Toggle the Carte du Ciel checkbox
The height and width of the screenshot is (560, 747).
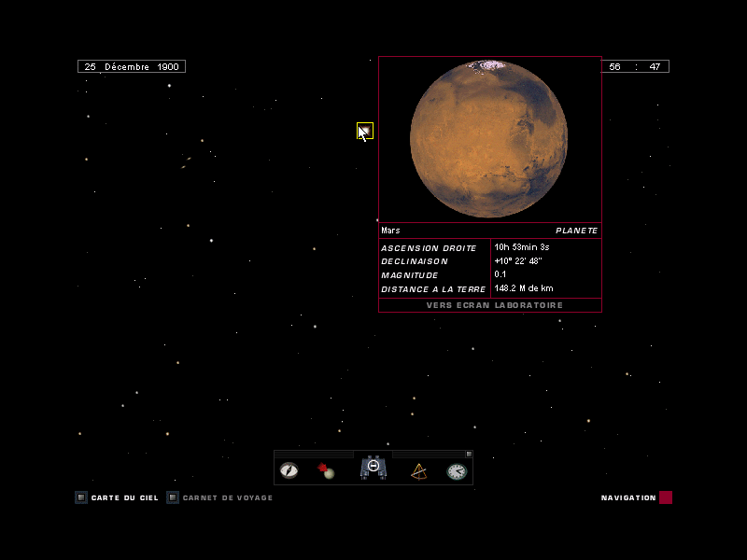pos(81,497)
